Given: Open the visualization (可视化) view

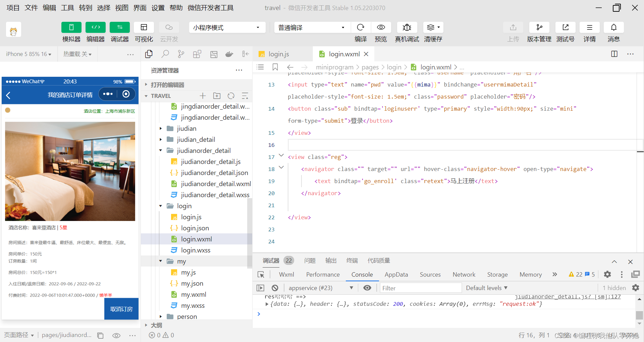Looking at the screenshot, I should (x=144, y=27).
